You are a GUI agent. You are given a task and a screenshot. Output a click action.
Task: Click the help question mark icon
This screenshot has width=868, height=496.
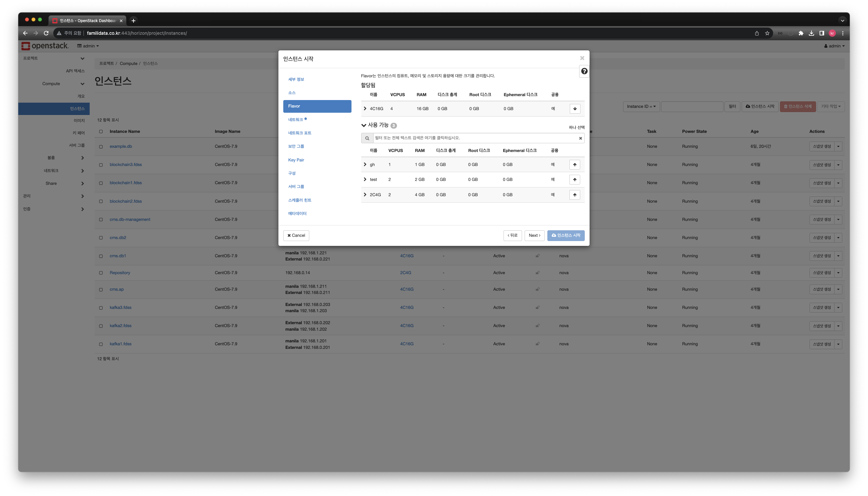pyautogui.click(x=584, y=71)
